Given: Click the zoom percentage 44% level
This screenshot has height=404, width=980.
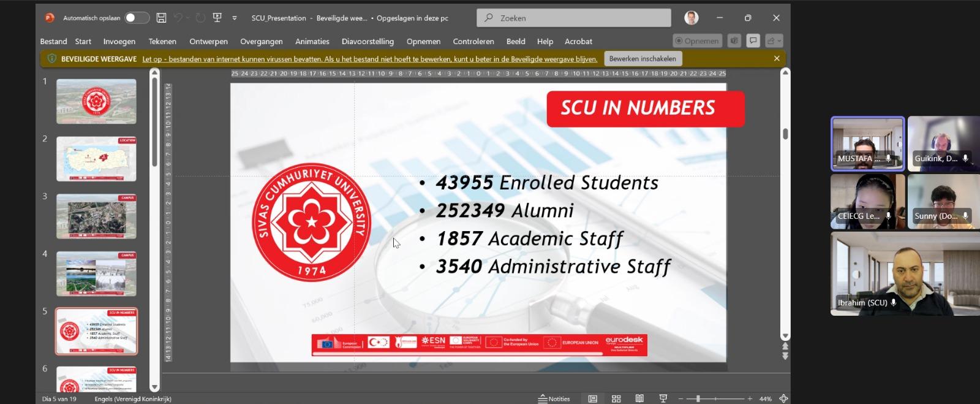Looking at the screenshot, I should pyautogui.click(x=765, y=398).
